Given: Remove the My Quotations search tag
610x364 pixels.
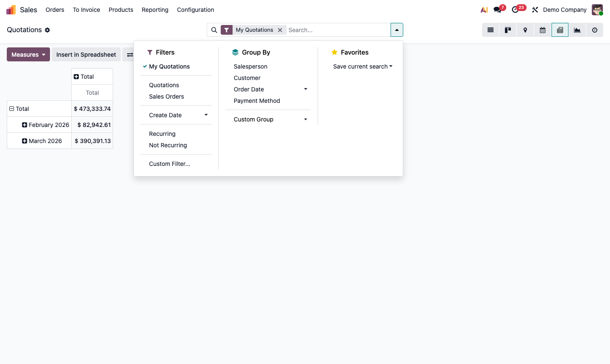Looking at the screenshot, I should coord(280,30).
